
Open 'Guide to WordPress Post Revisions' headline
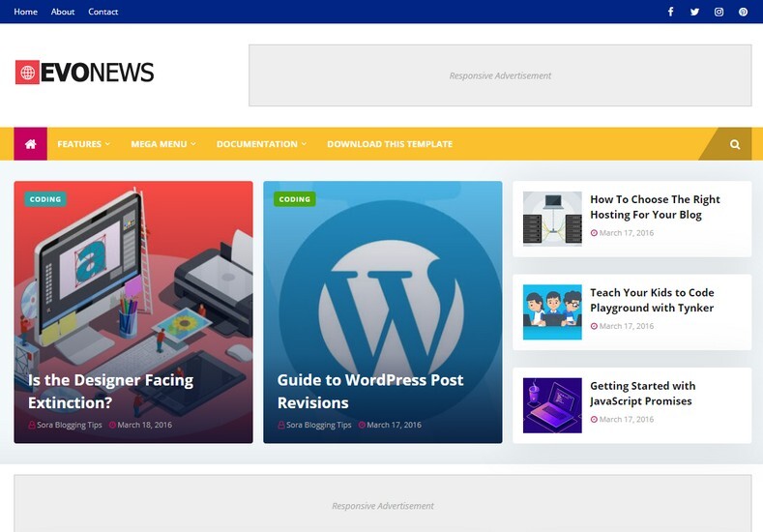tap(370, 392)
